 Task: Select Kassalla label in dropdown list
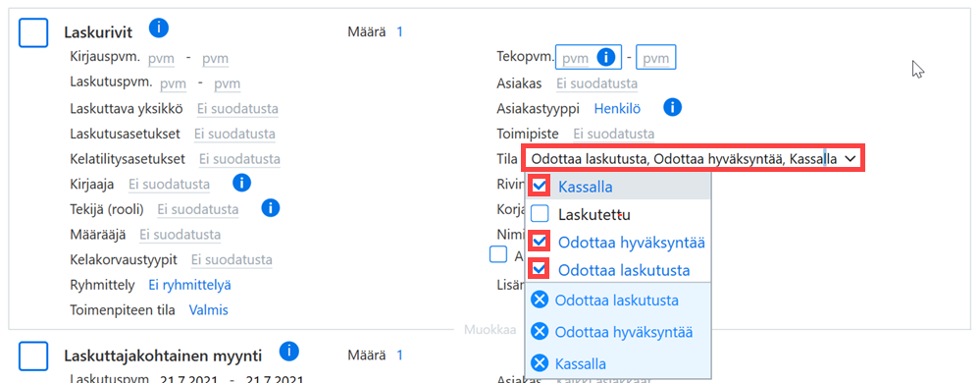585,187
